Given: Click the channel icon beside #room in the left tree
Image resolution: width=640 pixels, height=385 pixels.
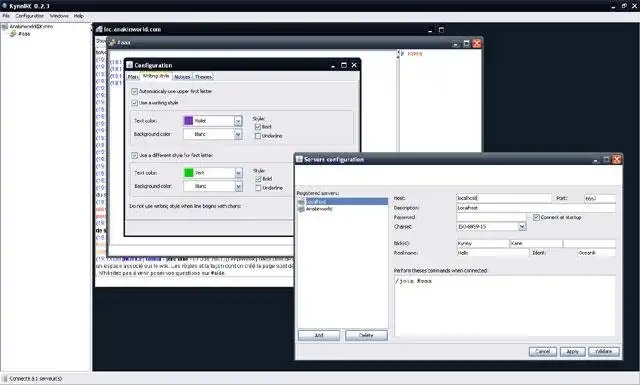Looking at the screenshot, I should click(13, 34).
